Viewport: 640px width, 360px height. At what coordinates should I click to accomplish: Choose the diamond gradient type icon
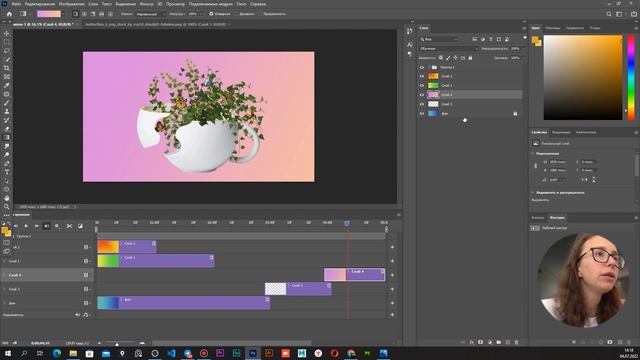pyautogui.click(x=110, y=14)
